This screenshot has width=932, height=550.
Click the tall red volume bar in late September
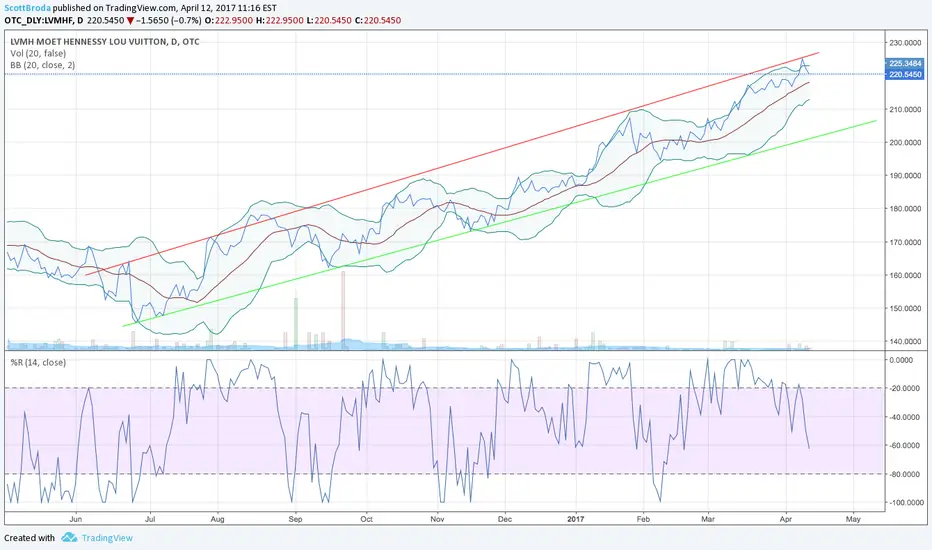pyautogui.click(x=343, y=309)
